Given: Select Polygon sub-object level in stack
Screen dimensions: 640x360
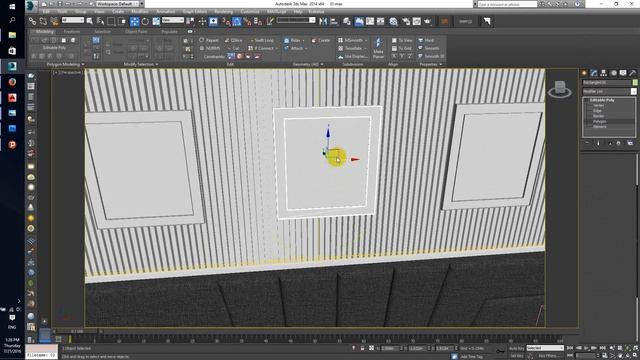Looking at the screenshot, I should click(x=600, y=121).
